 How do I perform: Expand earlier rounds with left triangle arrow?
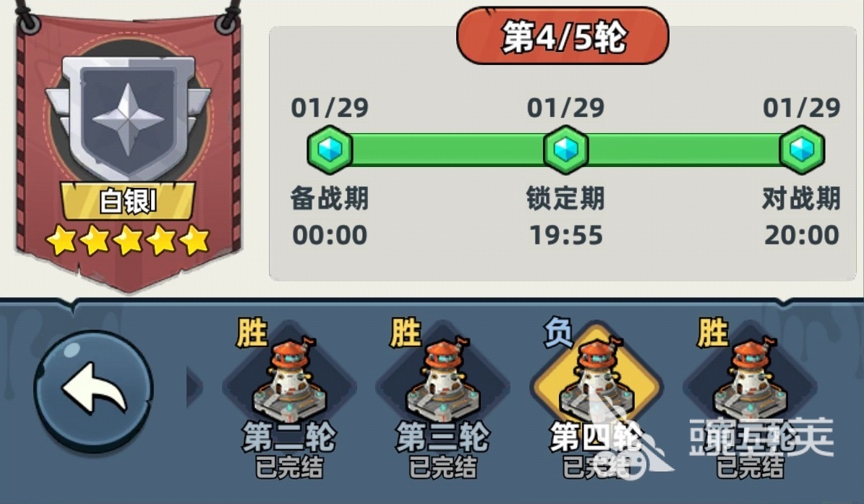click(194, 388)
